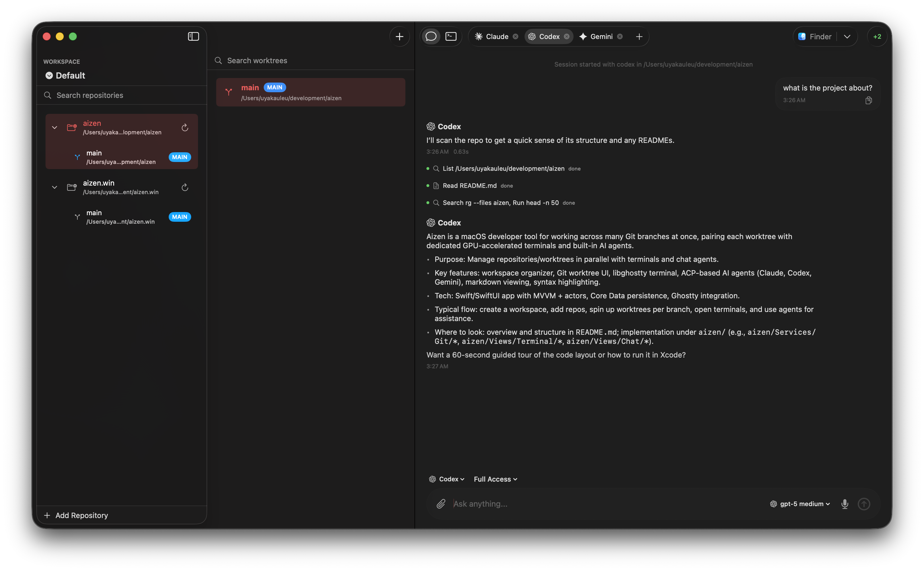Click Add Repository button
This screenshot has width=924, height=571.
point(76,515)
